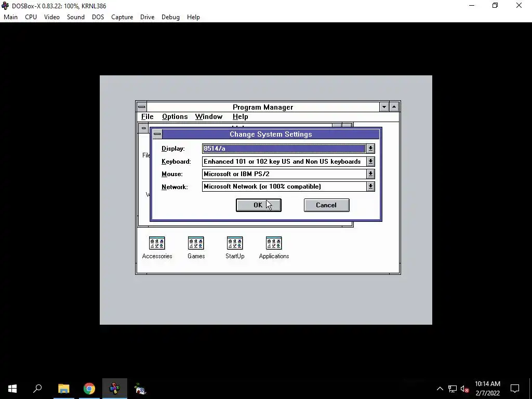Open Program Manager Help menu

pos(240,117)
